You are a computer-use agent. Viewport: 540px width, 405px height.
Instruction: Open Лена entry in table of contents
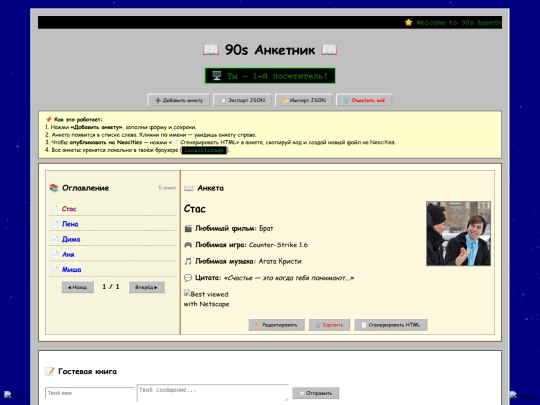(70, 224)
